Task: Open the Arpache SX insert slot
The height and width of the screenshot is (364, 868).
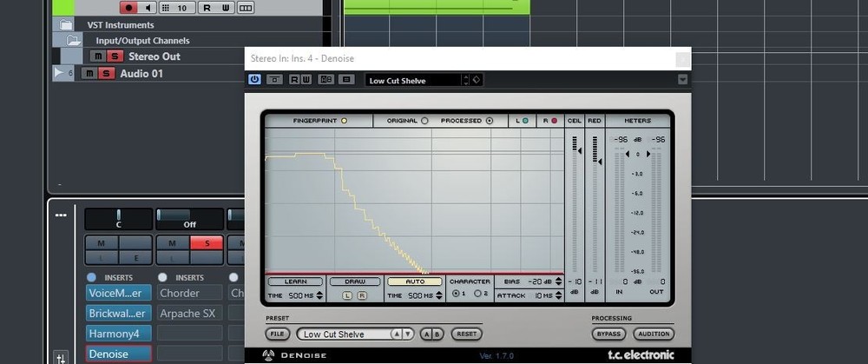Action: pyautogui.click(x=190, y=313)
